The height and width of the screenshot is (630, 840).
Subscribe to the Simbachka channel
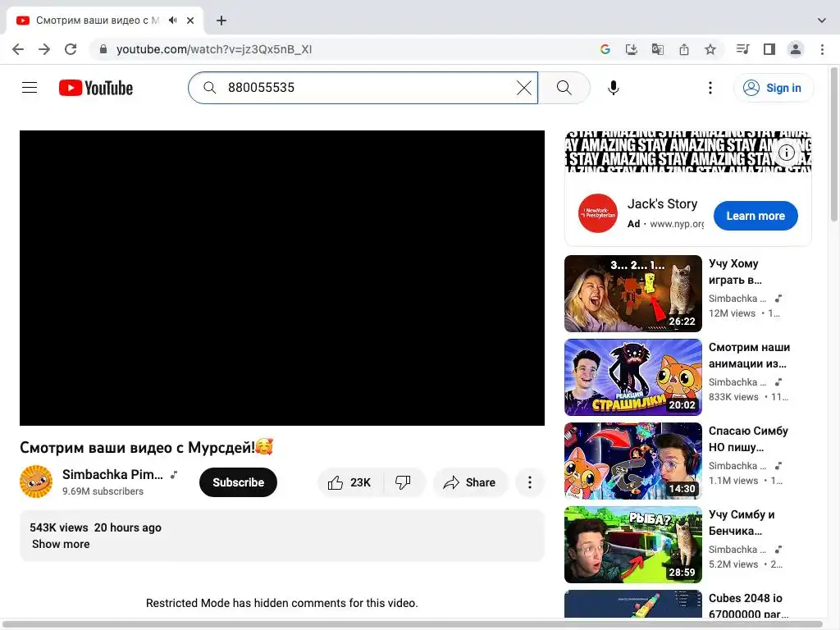pos(239,482)
